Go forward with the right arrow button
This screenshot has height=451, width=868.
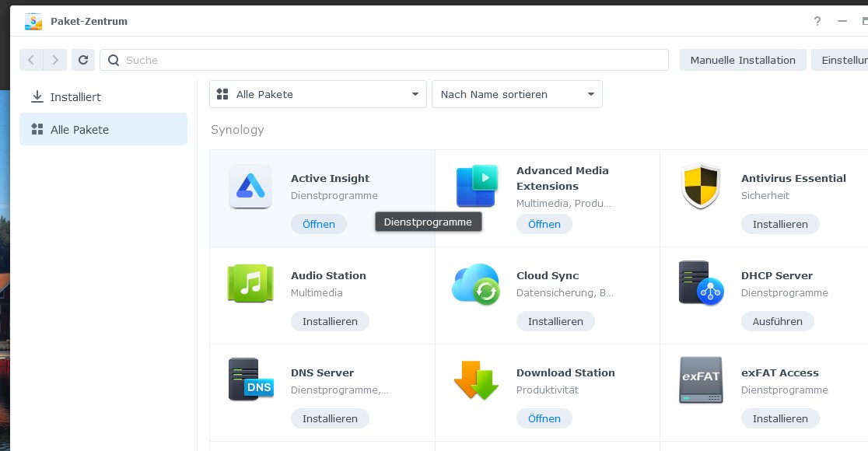pos(55,60)
